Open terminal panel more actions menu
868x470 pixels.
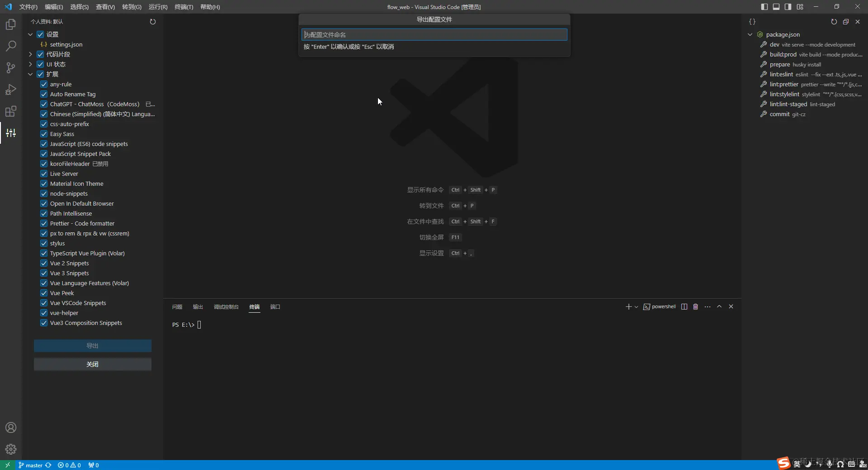(x=708, y=307)
